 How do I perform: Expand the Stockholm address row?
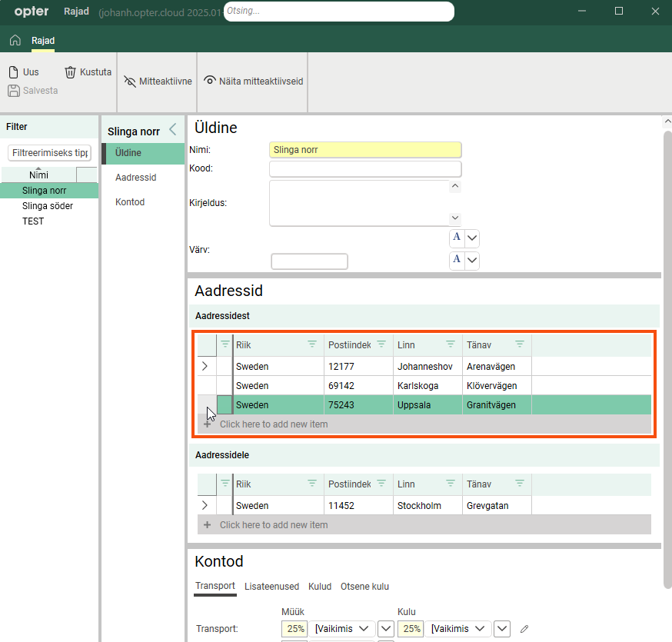tap(205, 506)
